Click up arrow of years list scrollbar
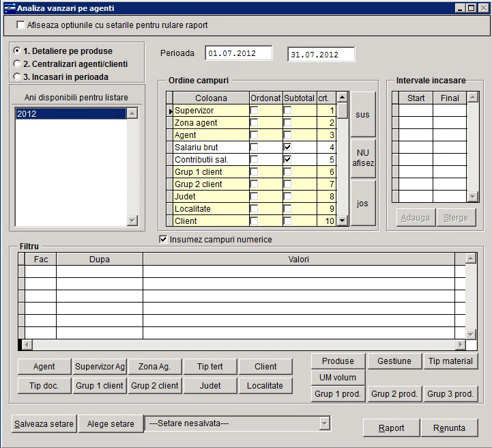 click(132, 113)
